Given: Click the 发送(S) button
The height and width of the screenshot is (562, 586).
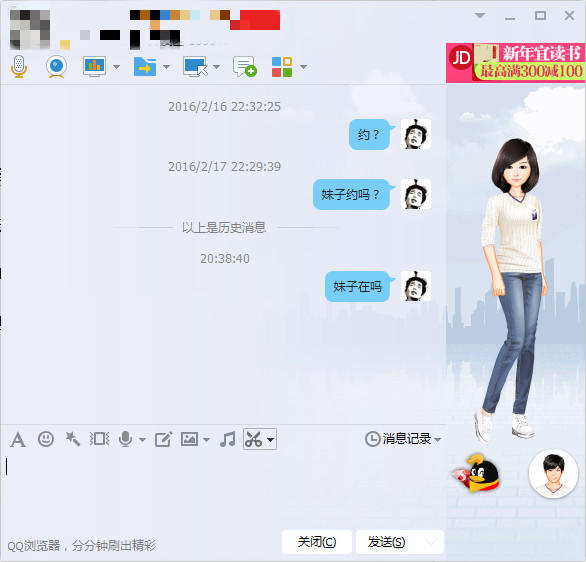Looking at the screenshot, I should 386,541.
